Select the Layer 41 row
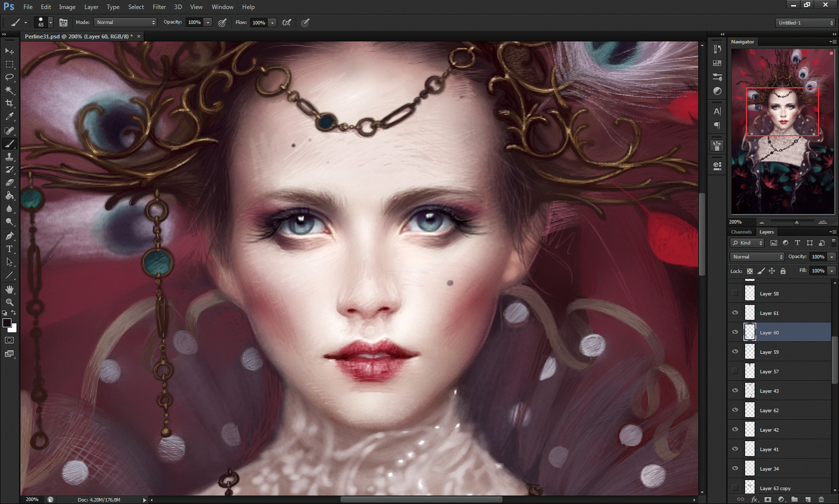 (780, 449)
